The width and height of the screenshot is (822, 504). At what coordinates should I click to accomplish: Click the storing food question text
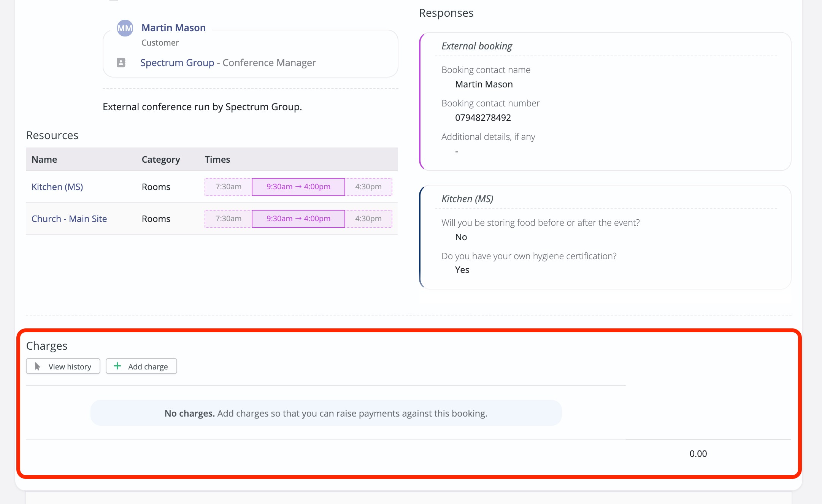(x=540, y=222)
